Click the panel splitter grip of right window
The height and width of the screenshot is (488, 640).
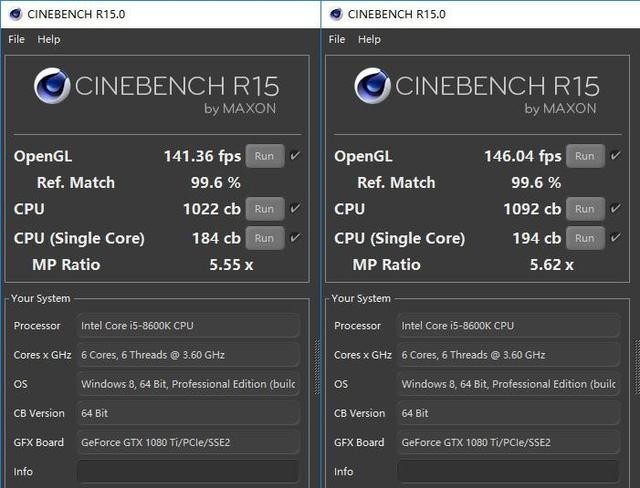tap(637, 366)
